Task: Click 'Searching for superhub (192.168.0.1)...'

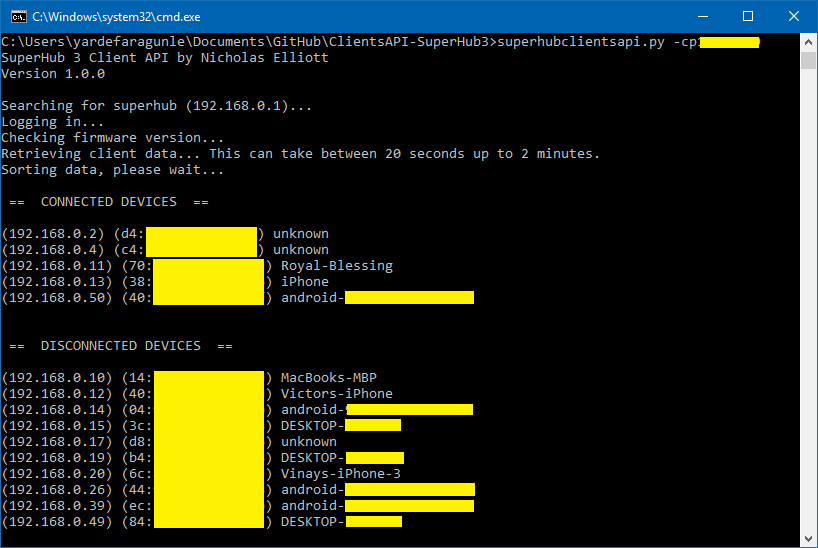Action: (x=157, y=106)
